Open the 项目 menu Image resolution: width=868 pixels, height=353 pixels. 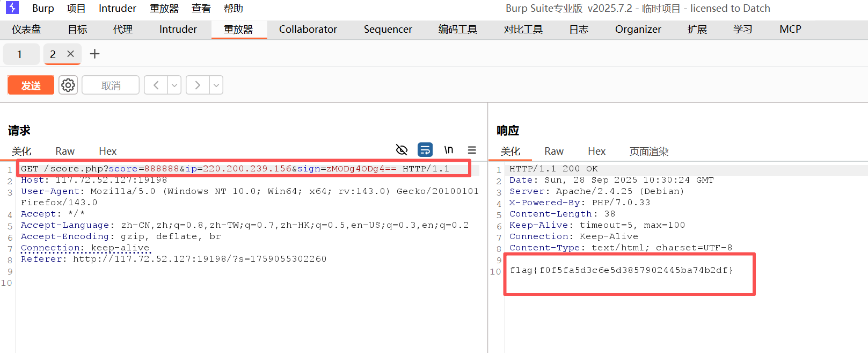pos(76,8)
